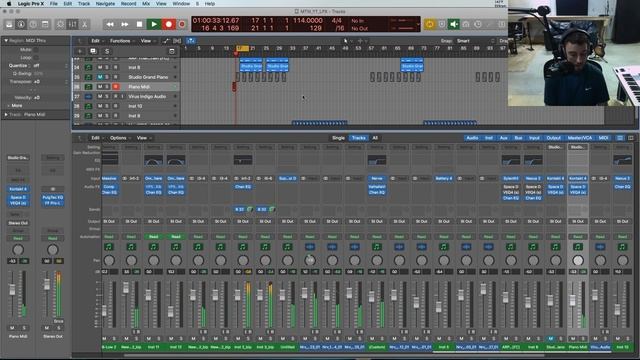Open the Smart Controls button
640x360 pixels.
(x=60, y=24)
